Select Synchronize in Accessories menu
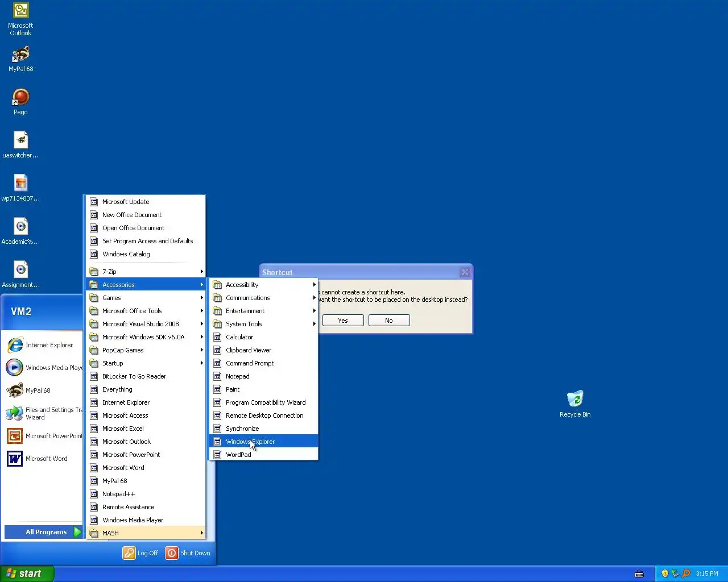This screenshot has width=728, height=582. pos(264,429)
